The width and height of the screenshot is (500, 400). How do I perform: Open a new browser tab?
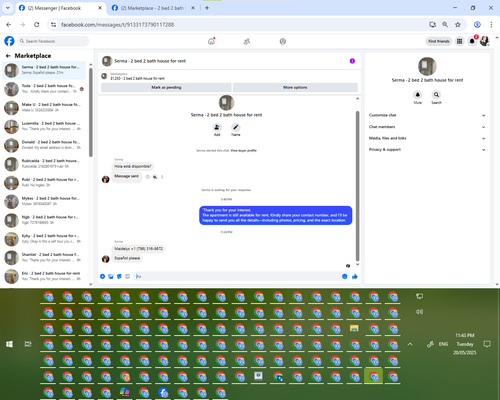(x=207, y=8)
